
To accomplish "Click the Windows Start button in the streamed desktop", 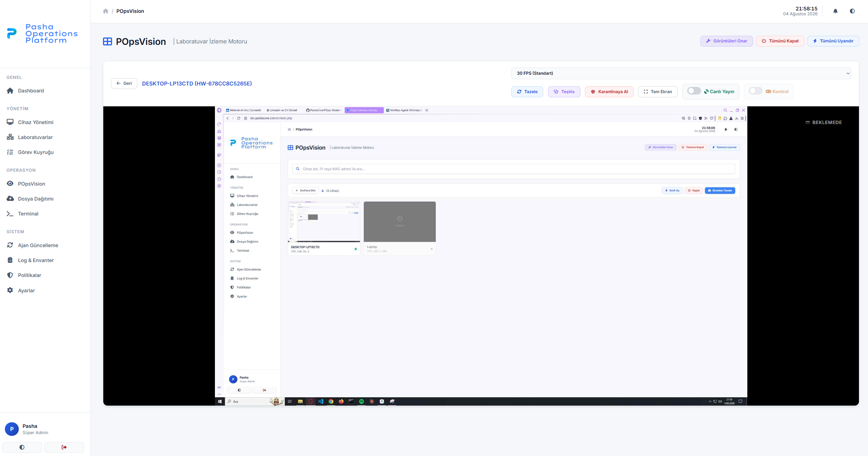I will coord(220,401).
